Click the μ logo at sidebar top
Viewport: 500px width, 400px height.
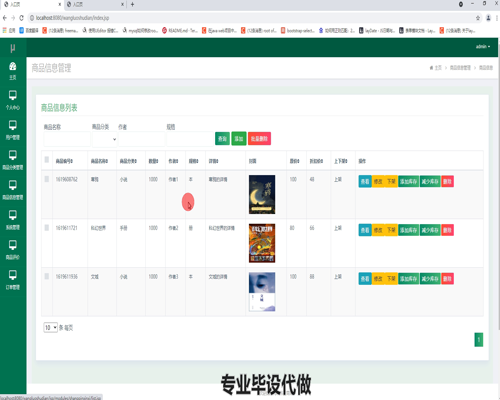point(13,48)
